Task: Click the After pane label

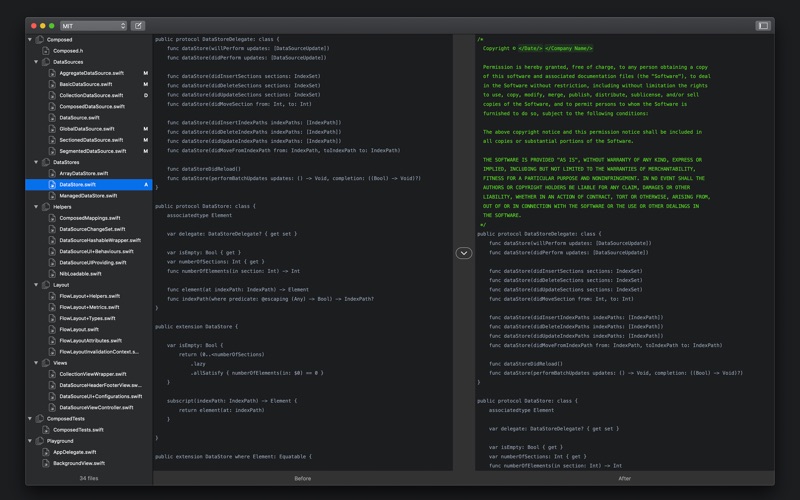Action: pyautogui.click(x=624, y=479)
